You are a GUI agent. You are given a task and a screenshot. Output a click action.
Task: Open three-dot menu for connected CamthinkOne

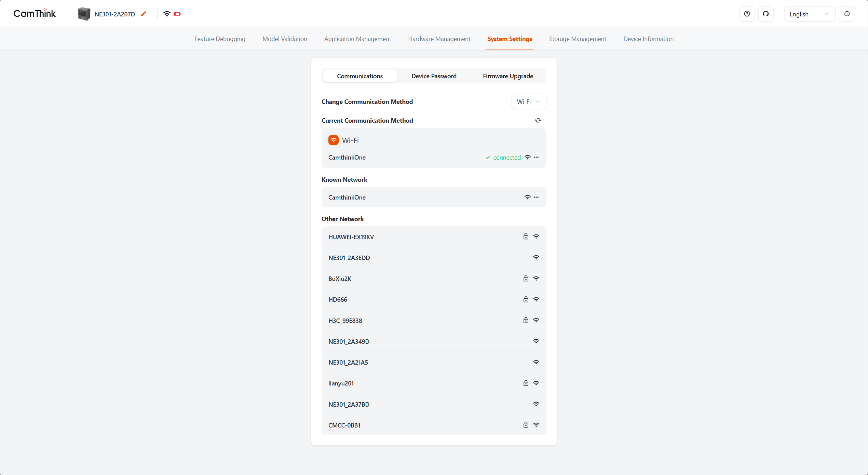pos(536,157)
